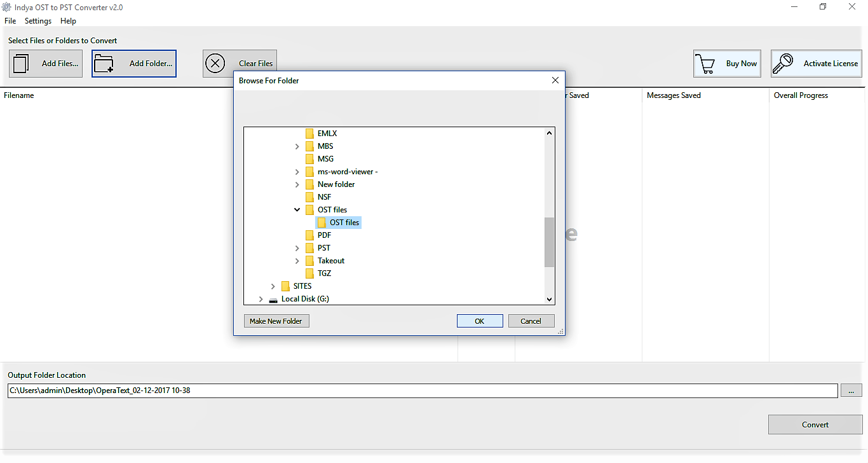Collapse the OST files folder

pyautogui.click(x=297, y=210)
